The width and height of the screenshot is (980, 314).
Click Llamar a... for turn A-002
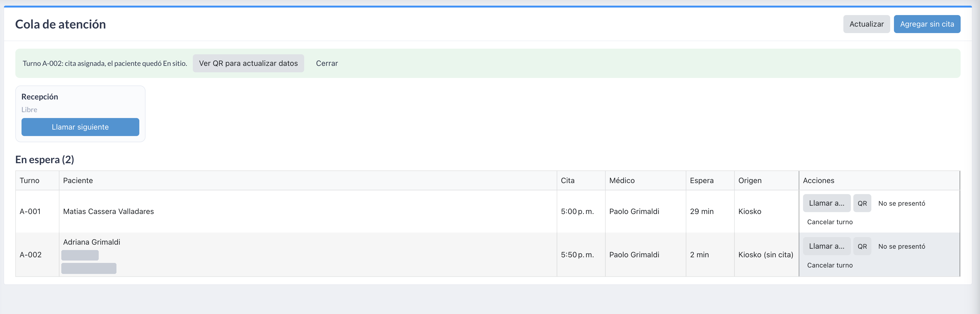pos(826,246)
